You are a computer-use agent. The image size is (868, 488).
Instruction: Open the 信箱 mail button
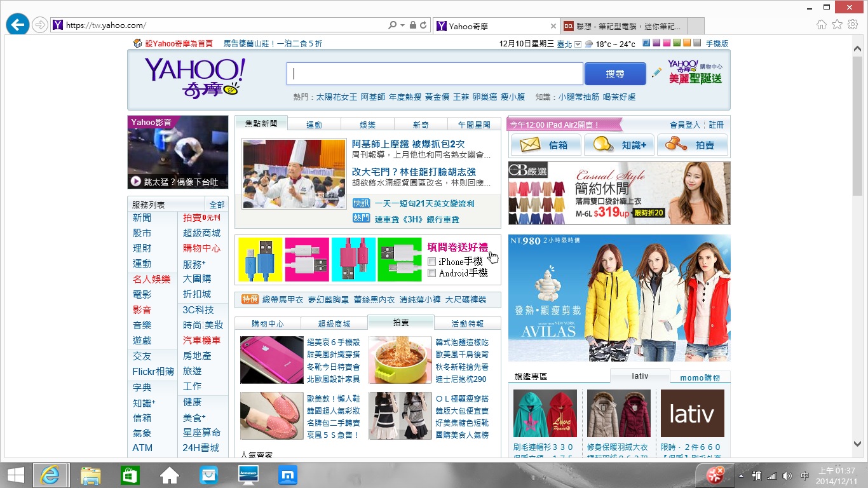point(546,145)
